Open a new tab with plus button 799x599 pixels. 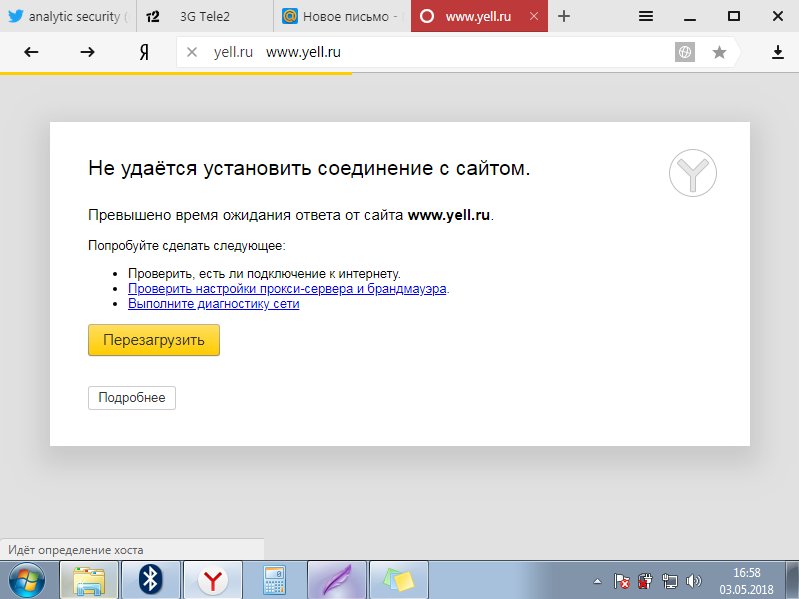564,16
